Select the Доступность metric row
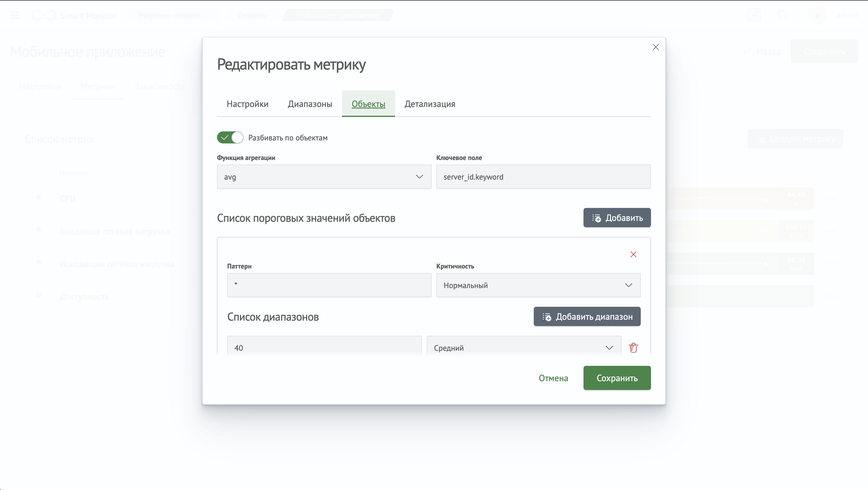Viewport: 868px width, 490px height. click(84, 297)
